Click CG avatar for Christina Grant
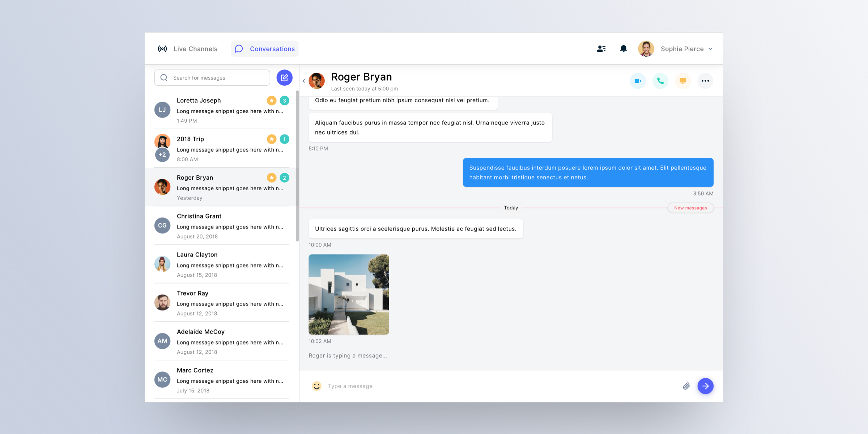The width and height of the screenshot is (868, 434). point(162,225)
